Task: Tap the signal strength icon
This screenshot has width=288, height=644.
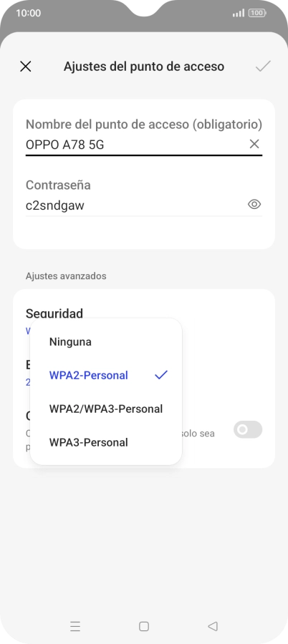Action: pos(239,13)
